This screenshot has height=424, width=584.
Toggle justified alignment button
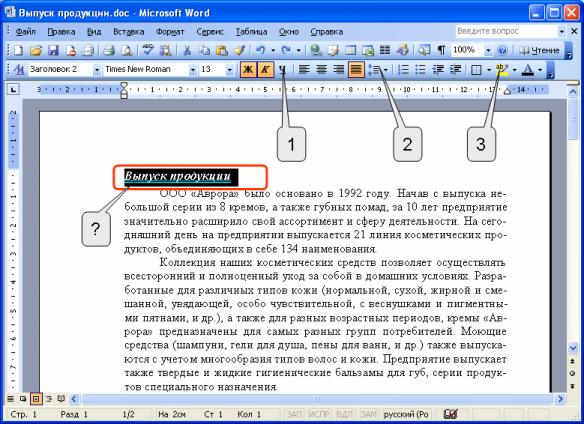pyautogui.click(x=356, y=69)
